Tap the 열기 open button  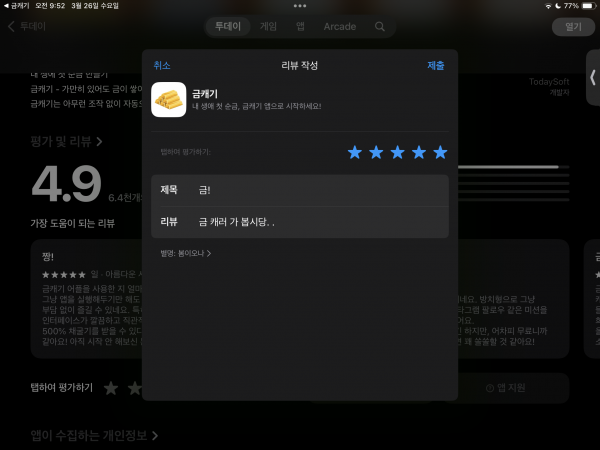573,27
